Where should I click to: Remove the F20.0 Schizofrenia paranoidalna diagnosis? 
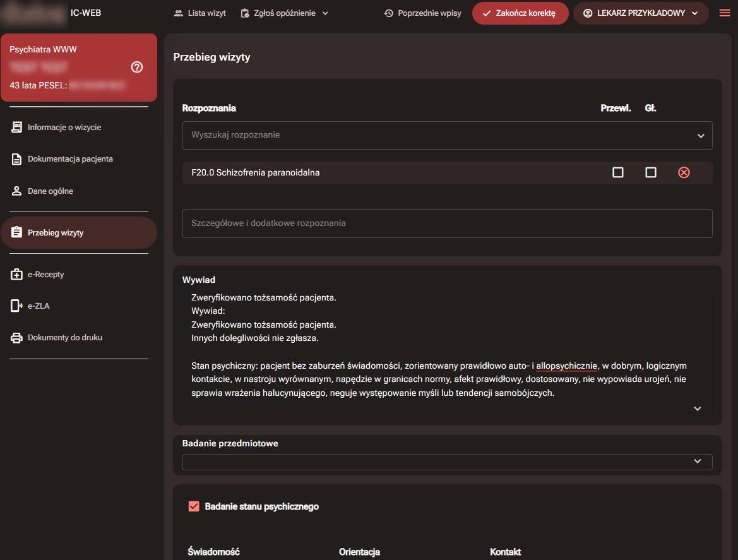coord(684,172)
